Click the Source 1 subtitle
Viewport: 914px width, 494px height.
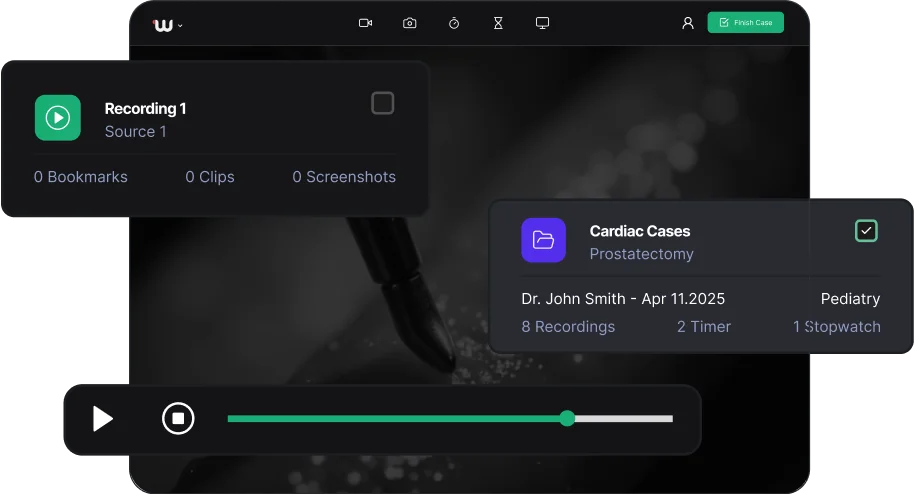[135, 132]
